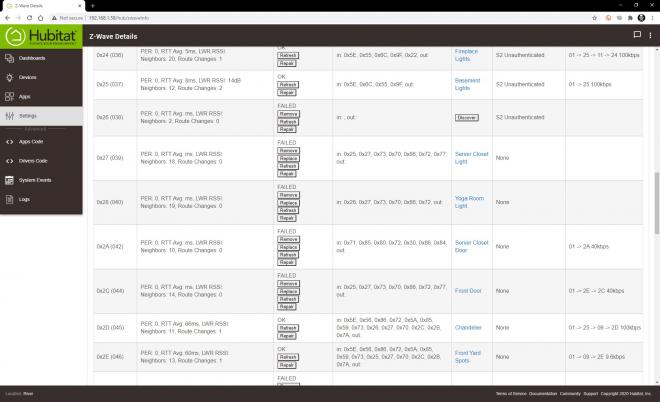The width and height of the screenshot is (660, 402).
Task: Click Remove for Front Door node 0x2C
Action: (x=288, y=284)
